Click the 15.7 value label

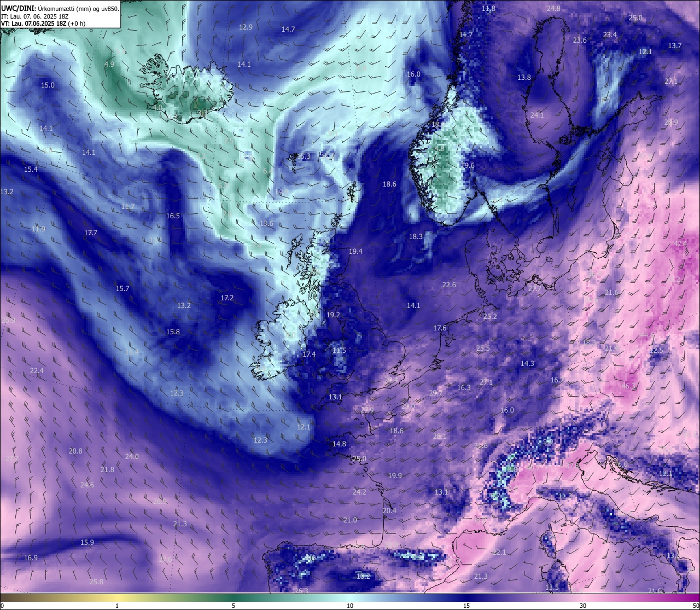[122, 289]
